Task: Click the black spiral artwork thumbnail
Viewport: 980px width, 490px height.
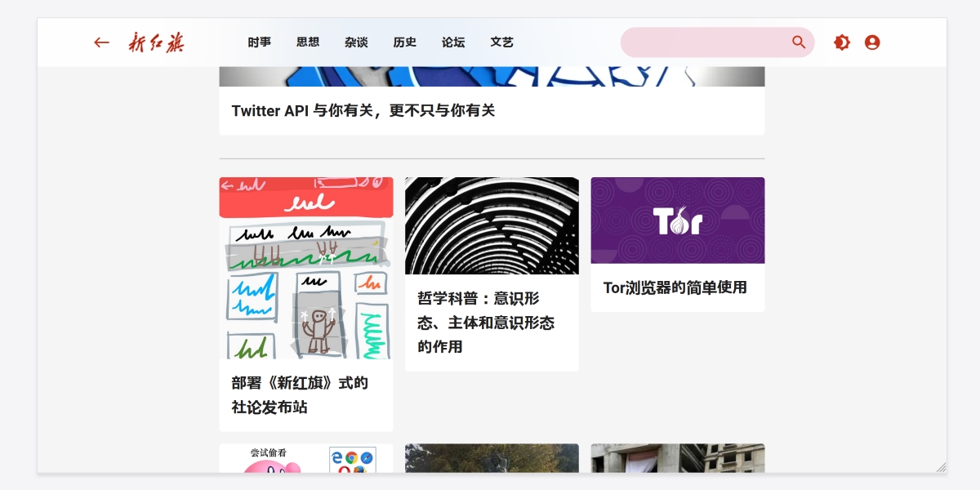Action: (492, 225)
